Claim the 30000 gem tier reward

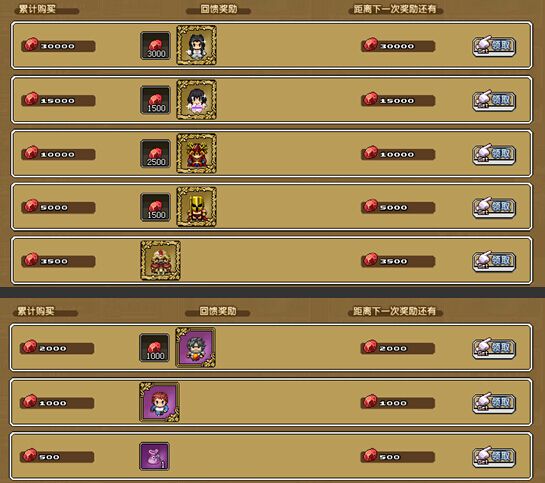point(494,46)
